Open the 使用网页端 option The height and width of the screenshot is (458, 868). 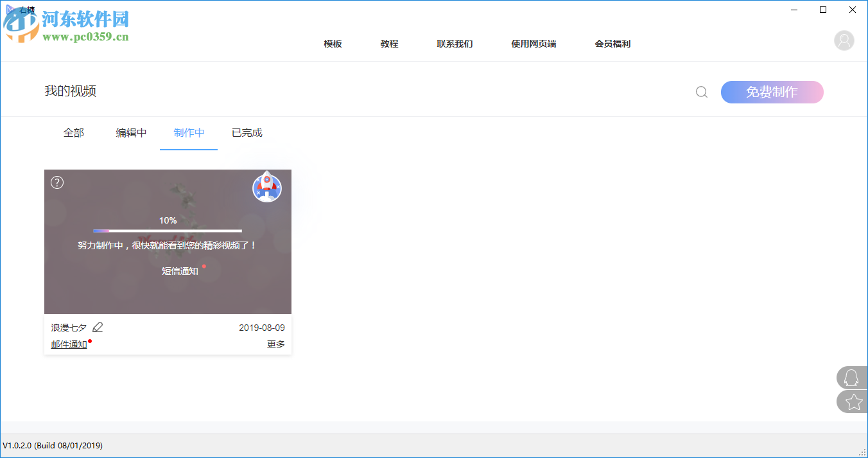point(534,43)
